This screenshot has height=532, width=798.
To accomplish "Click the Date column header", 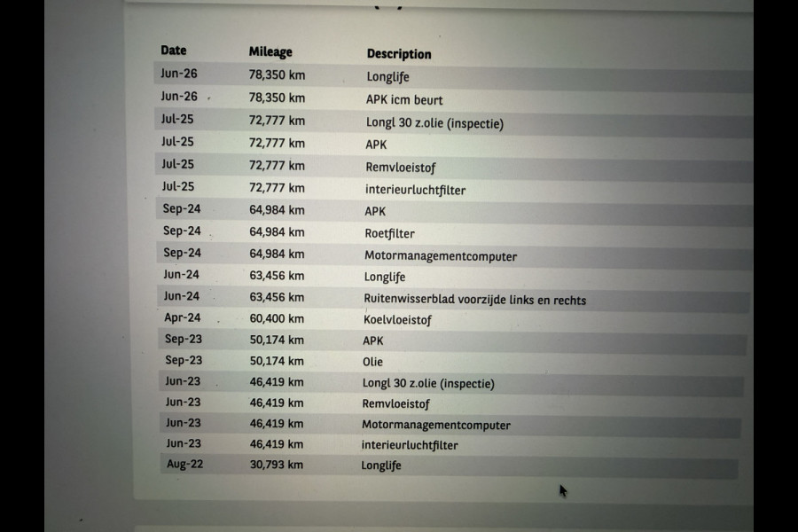I will click(174, 51).
